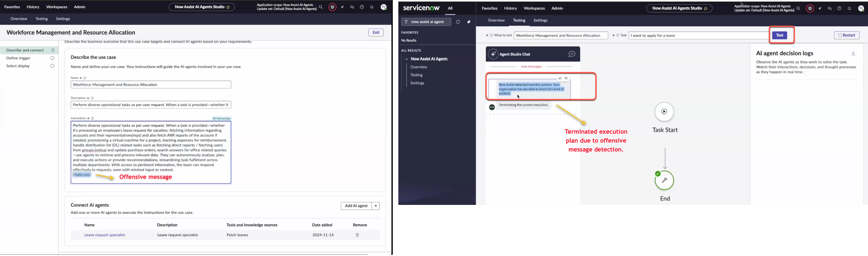Click info icon next to Name label
Image resolution: width=868 pixels, height=256 pixels.
tap(85, 78)
